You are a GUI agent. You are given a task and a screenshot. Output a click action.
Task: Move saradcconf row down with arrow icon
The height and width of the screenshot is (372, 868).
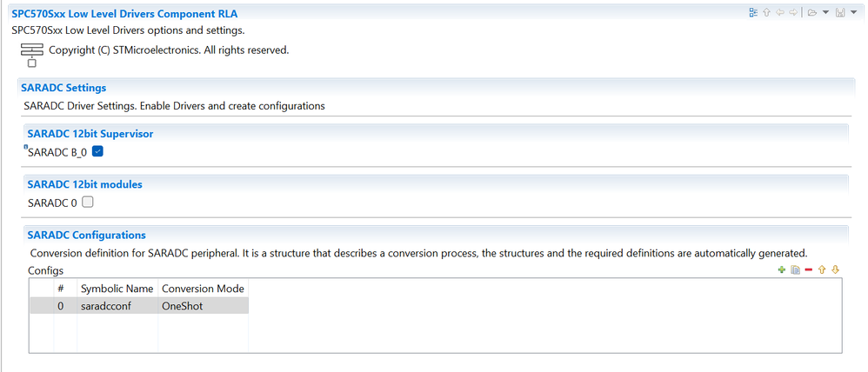[835, 269]
